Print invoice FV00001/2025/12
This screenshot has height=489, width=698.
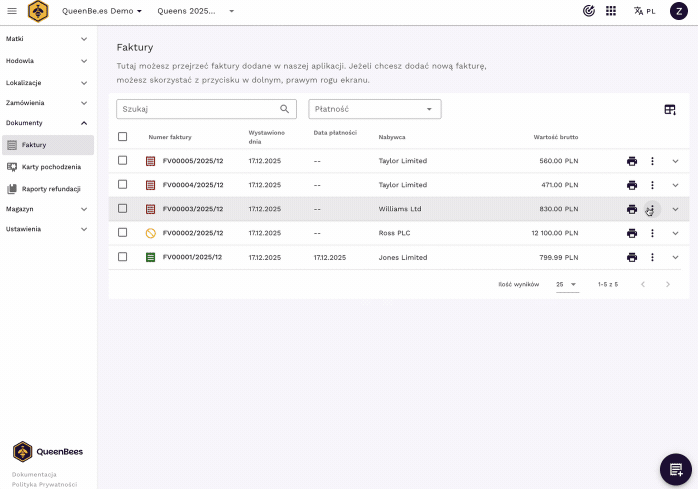pyautogui.click(x=631, y=257)
